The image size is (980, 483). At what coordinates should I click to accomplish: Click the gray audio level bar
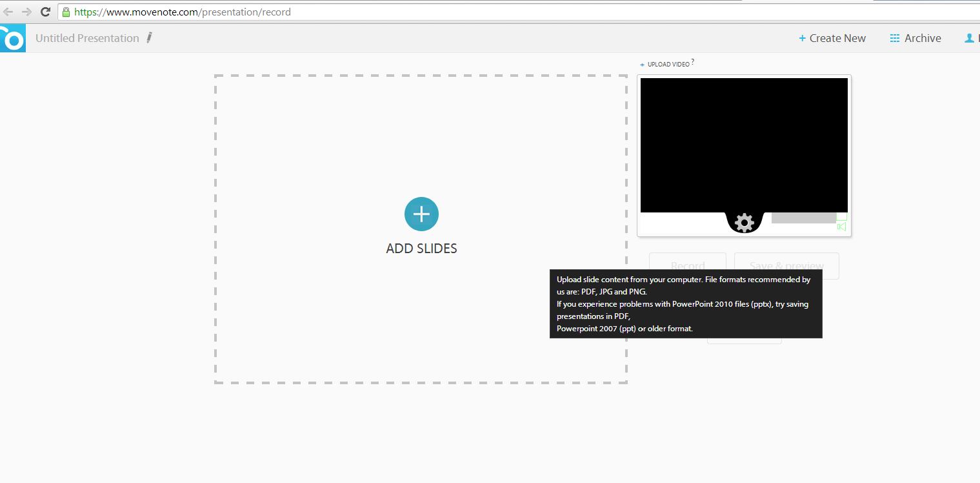coord(803,218)
